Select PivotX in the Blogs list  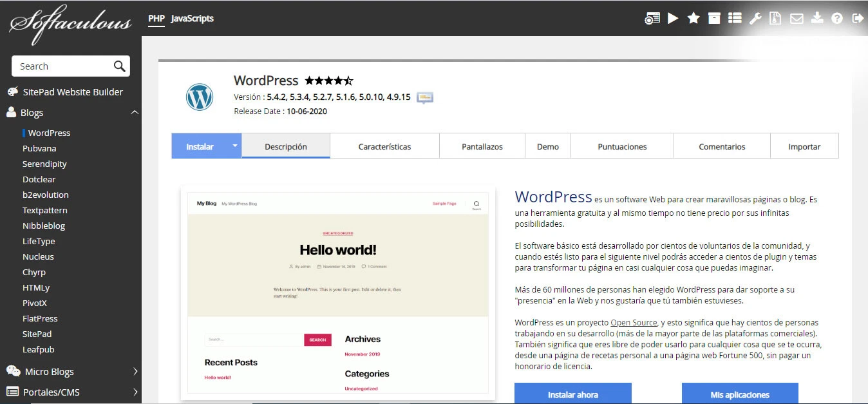[x=35, y=303]
